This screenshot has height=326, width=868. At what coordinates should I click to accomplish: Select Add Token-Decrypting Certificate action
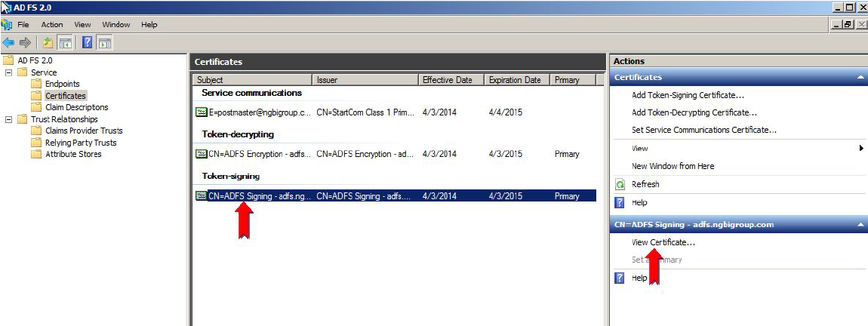point(694,112)
